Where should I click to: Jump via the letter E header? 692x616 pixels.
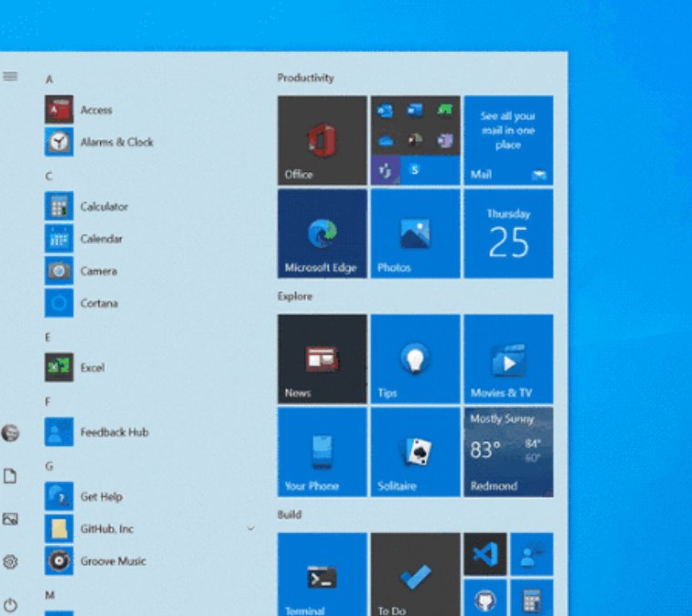tap(47, 338)
